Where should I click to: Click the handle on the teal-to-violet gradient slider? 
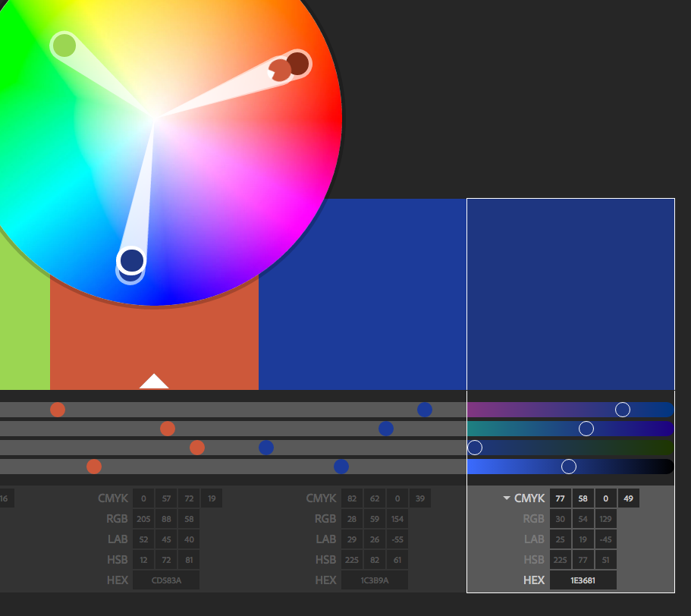[x=586, y=429]
